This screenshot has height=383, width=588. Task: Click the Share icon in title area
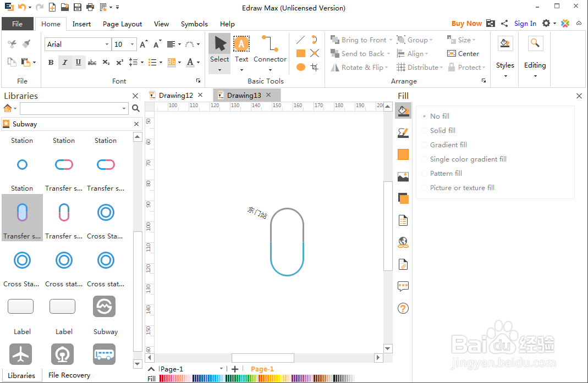(504, 23)
